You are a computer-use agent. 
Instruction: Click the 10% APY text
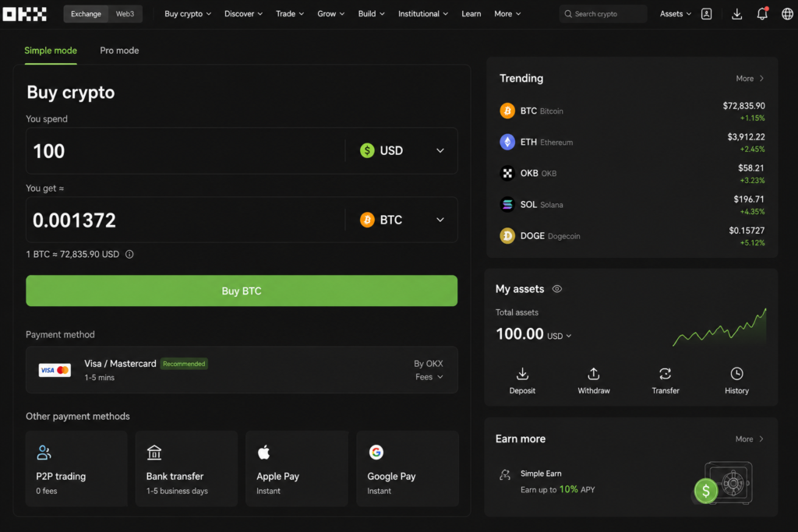tap(577, 489)
